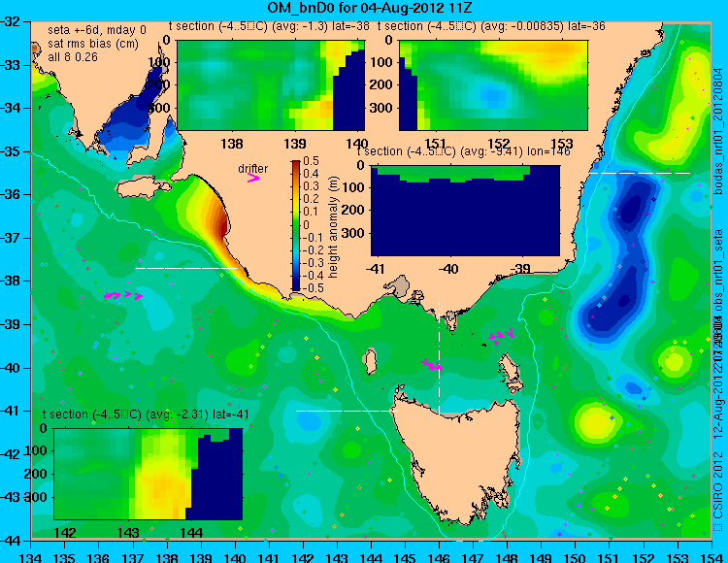Click the white dashed section line at lat -38
Image resolution: width=728 pixels, height=563 pixels.
pyautogui.click(x=186, y=268)
